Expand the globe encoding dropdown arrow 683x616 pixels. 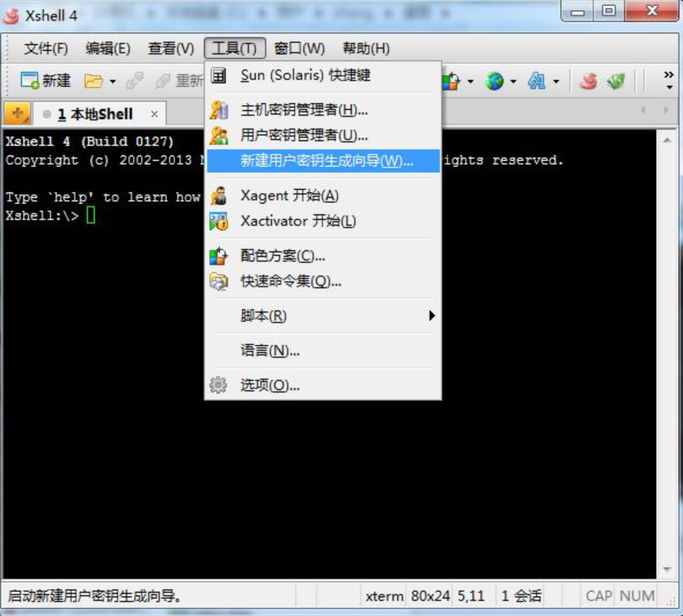pyautogui.click(x=513, y=82)
